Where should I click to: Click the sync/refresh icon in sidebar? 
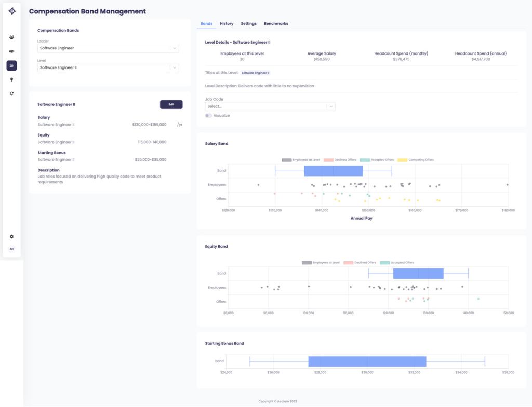pos(11,93)
